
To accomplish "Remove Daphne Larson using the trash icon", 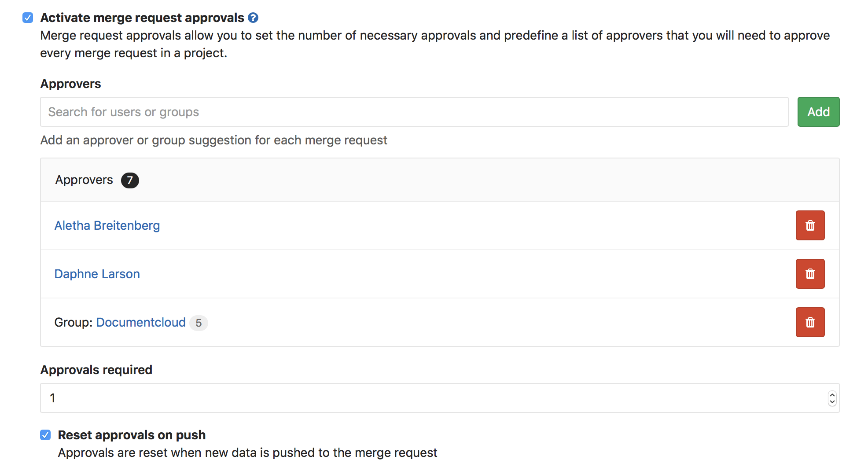I will coord(810,274).
